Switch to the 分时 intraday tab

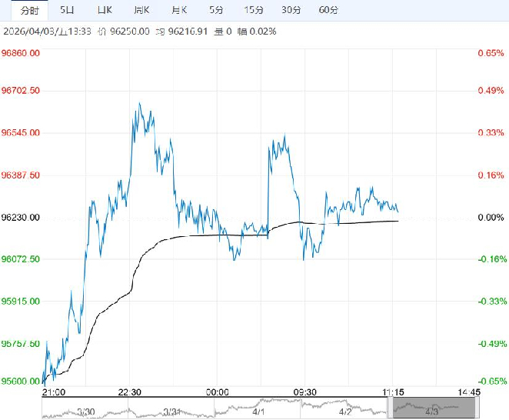point(28,11)
